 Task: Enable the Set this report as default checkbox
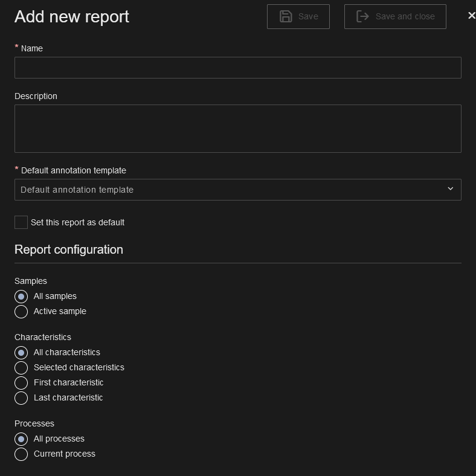click(21, 222)
